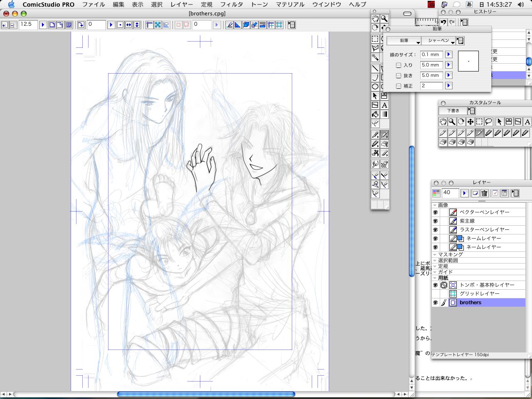Select the Fill bucket tool
The image size is (532, 399).
tap(375, 114)
